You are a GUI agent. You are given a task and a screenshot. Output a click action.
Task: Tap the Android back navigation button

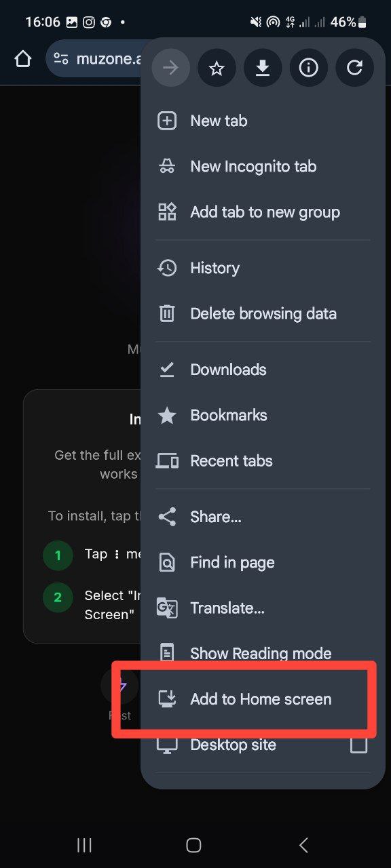click(303, 844)
